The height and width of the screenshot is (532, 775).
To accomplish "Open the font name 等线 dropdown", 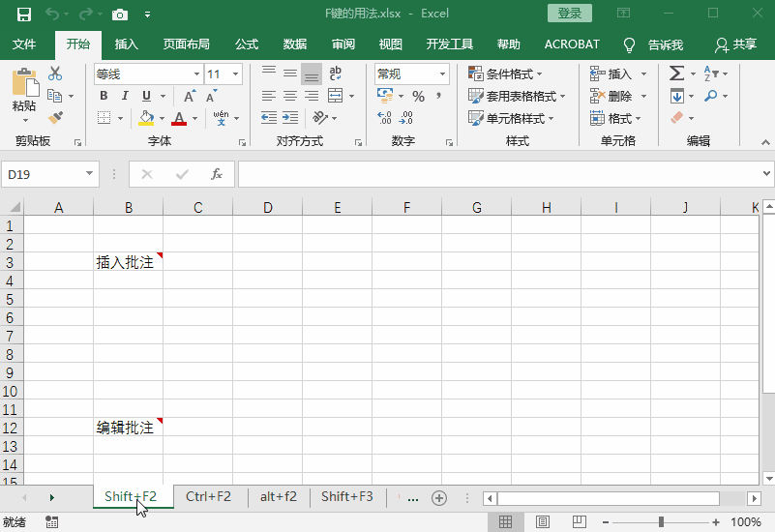I will pyautogui.click(x=196, y=74).
